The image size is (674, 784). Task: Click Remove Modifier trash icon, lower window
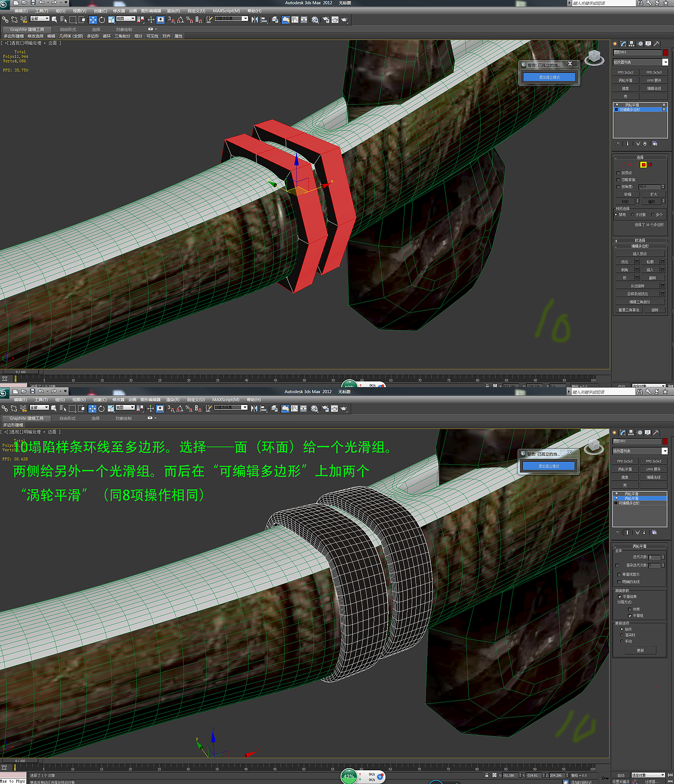pos(644,532)
